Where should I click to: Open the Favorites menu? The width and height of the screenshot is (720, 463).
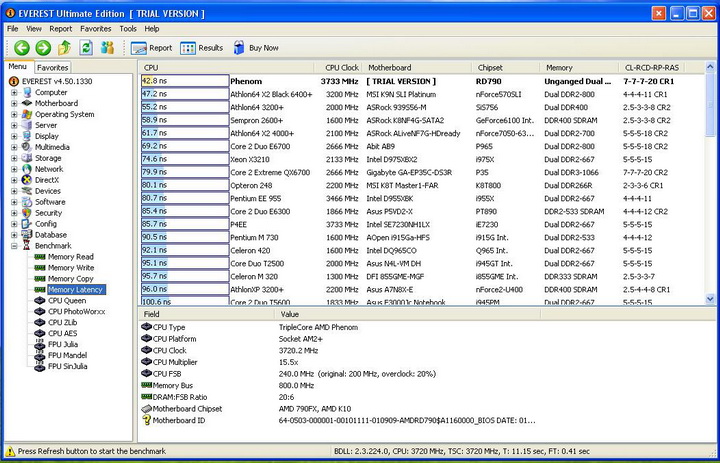[96, 28]
